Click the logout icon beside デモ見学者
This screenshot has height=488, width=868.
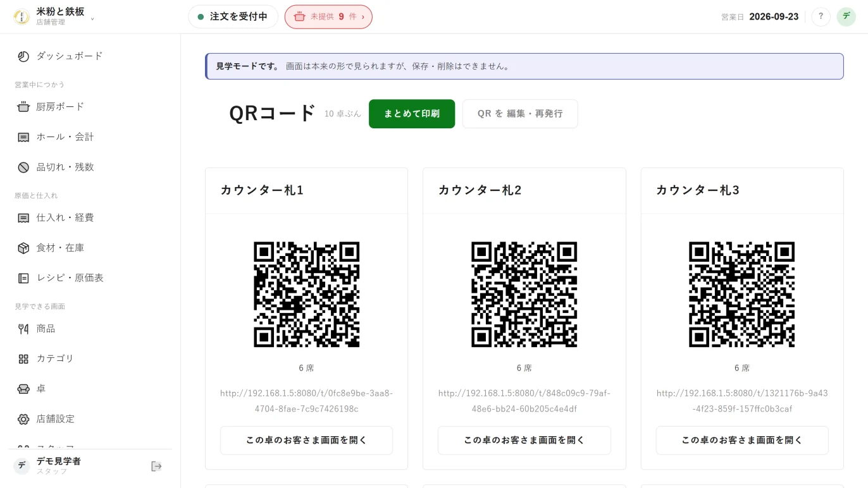156,467
